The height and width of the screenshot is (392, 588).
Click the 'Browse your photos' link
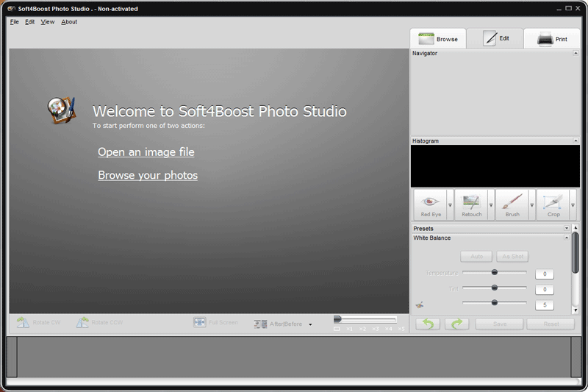(x=148, y=176)
